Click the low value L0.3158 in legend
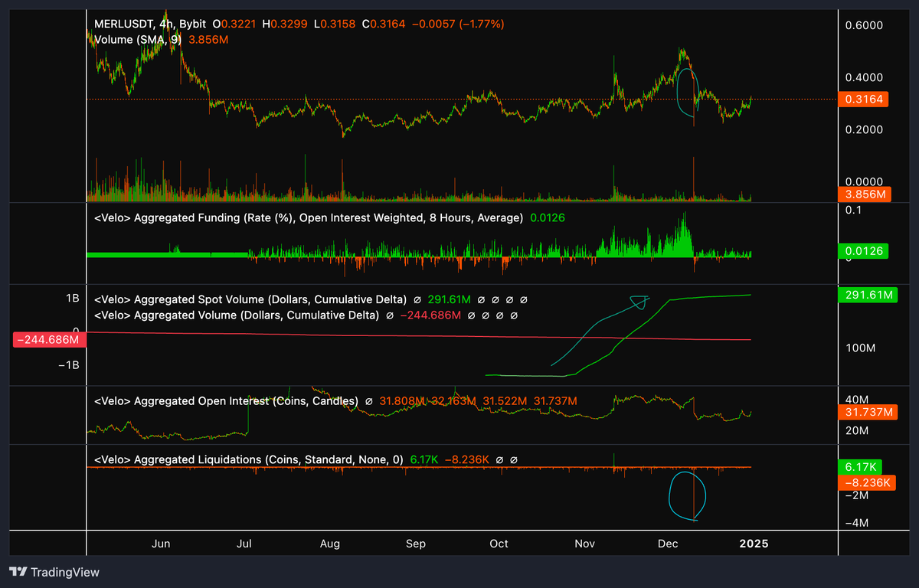919x588 pixels. 336,24
